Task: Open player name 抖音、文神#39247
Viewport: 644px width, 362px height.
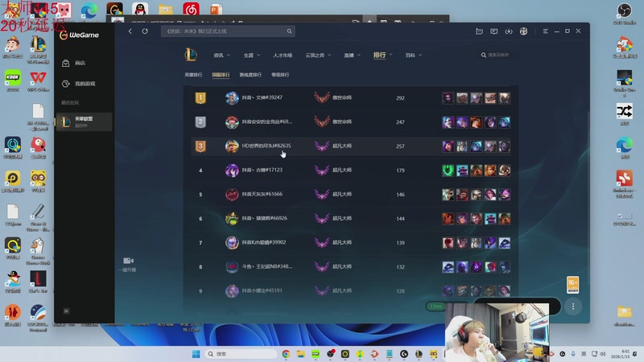Action: (x=262, y=97)
